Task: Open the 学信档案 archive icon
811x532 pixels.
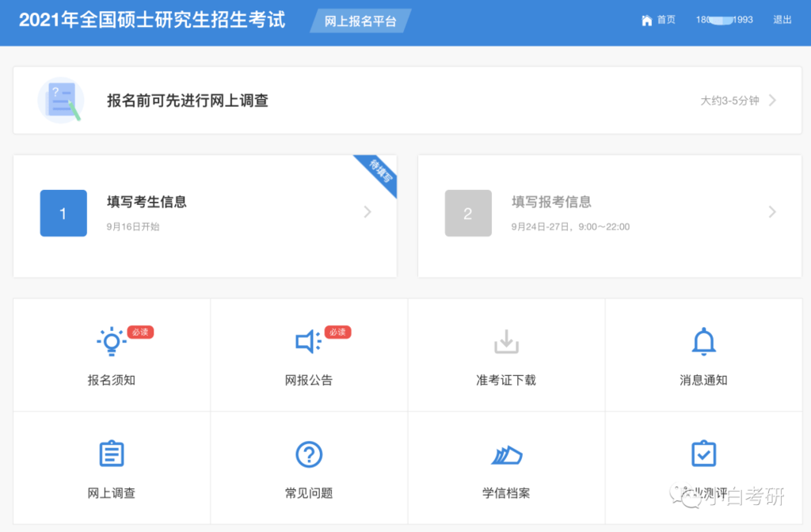Action: pyautogui.click(x=506, y=454)
